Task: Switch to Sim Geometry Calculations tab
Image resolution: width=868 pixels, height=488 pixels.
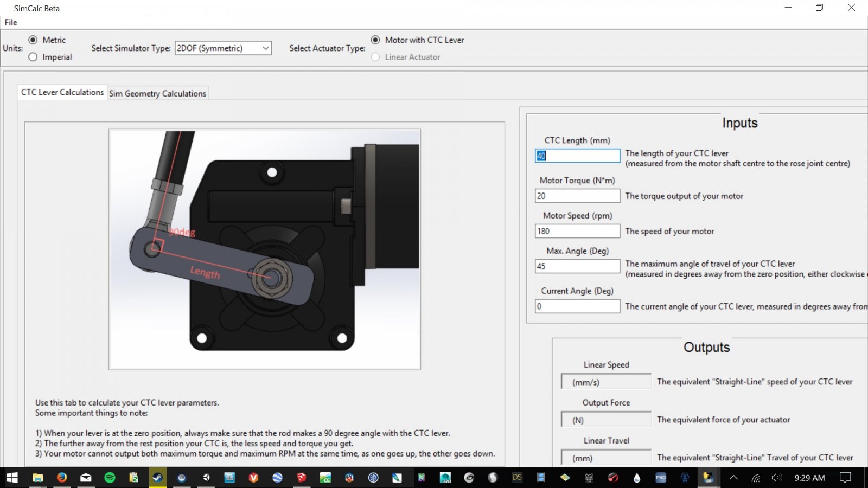Action: (x=157, y=93)
